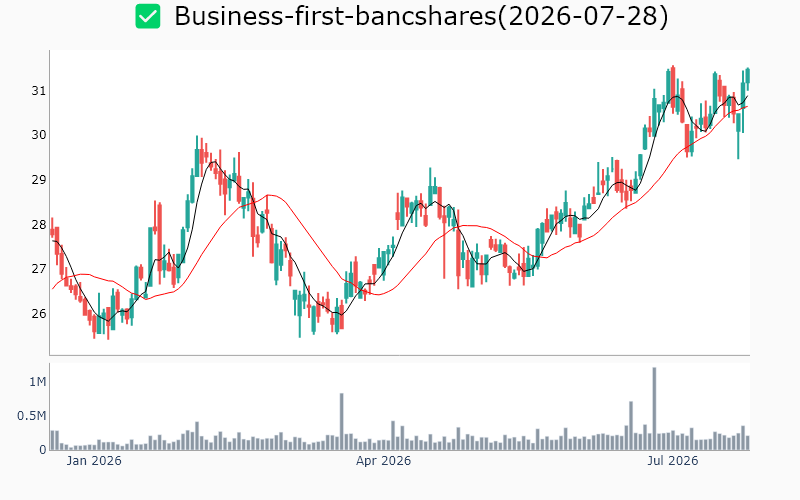Click the 28 price axis label
Screen dimensions: 800x500
pos(39,225)
